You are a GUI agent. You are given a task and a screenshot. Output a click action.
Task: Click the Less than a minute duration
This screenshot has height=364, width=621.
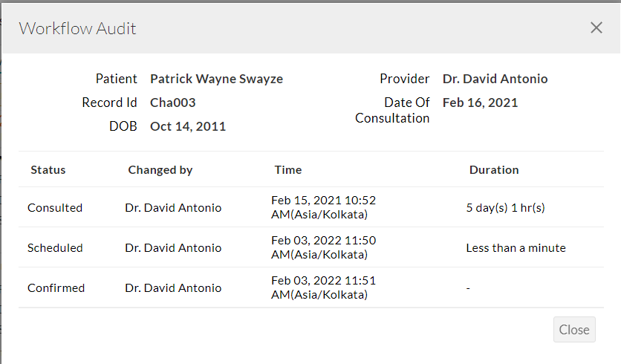click(x=516, y=248)
